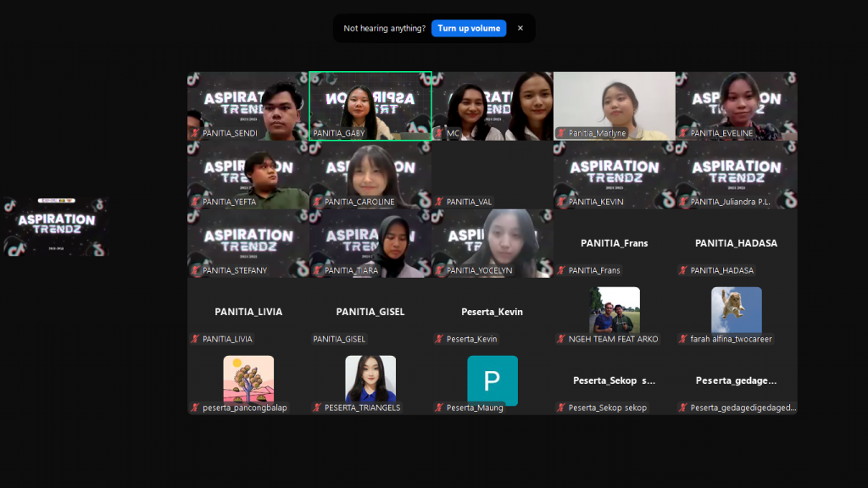Click PESERTA_TRIANGELS profile picture
Viewport: 868px width, 488px height.
coord(370,379)
